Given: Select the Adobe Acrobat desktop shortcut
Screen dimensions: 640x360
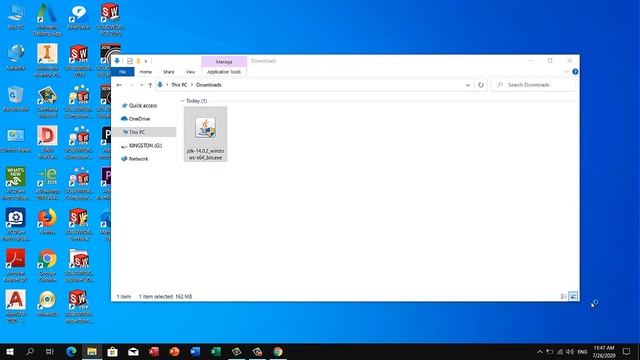Looking at the screenshot, I should tap(16, 266).
